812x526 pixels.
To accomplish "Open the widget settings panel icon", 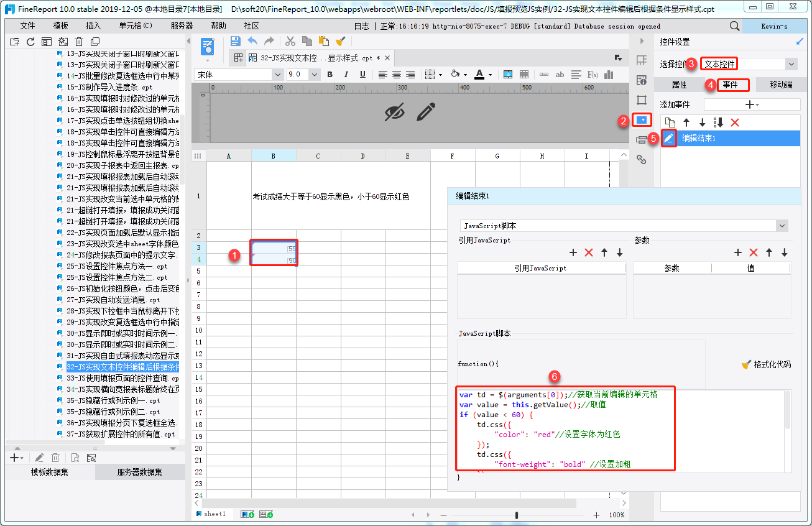I will 642,120.
